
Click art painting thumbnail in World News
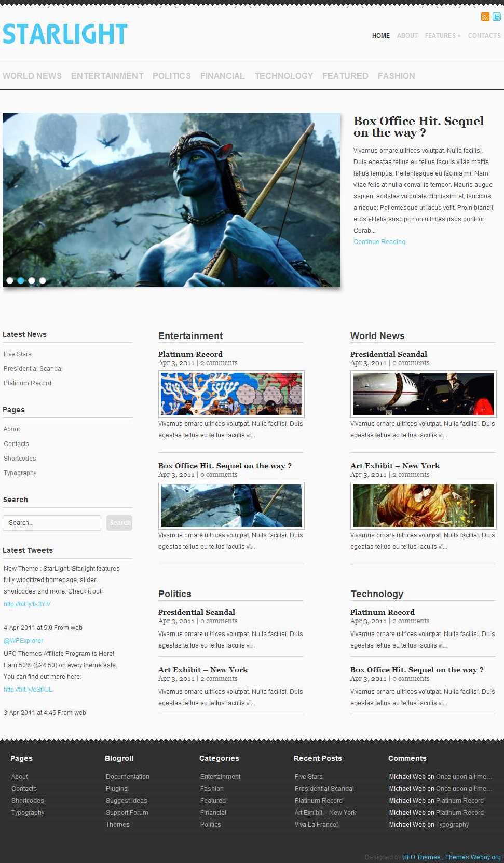coord(424,506)
